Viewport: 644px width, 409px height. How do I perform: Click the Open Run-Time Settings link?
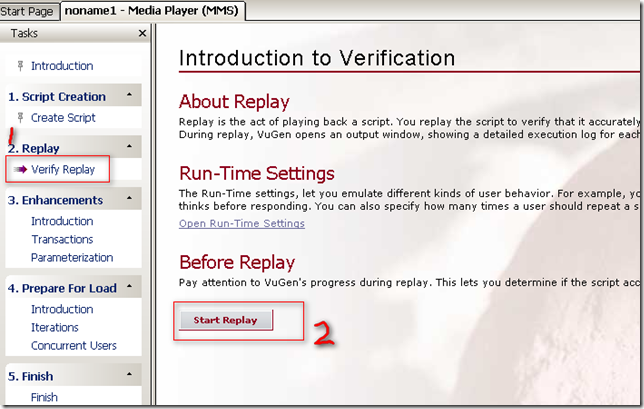pyautogui.click(x=242, y=223)
